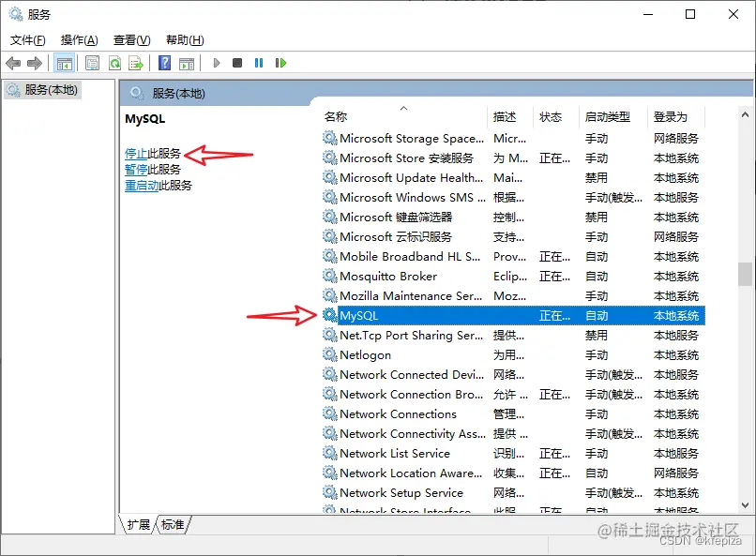
Task: Click the gear icon of the MySQL row
Action: (329, 315)
